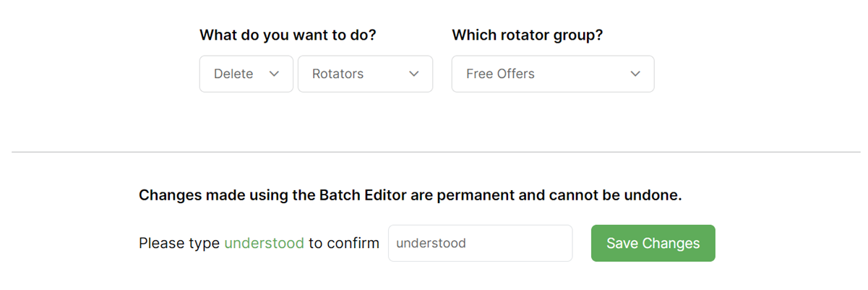Click the "Which rotator group?" heading
The width and height of the screenshot is (868, 290).
(527, 35)
